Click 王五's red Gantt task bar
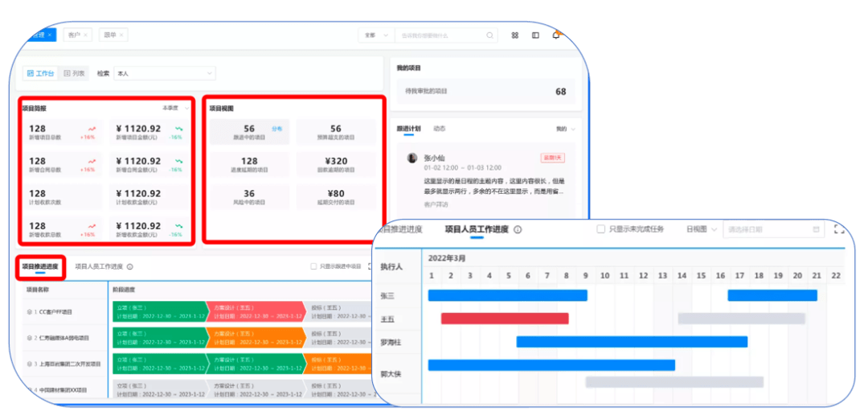Viewport: 868px width, 420px height. pyautogui.click(x=505, y=319)
